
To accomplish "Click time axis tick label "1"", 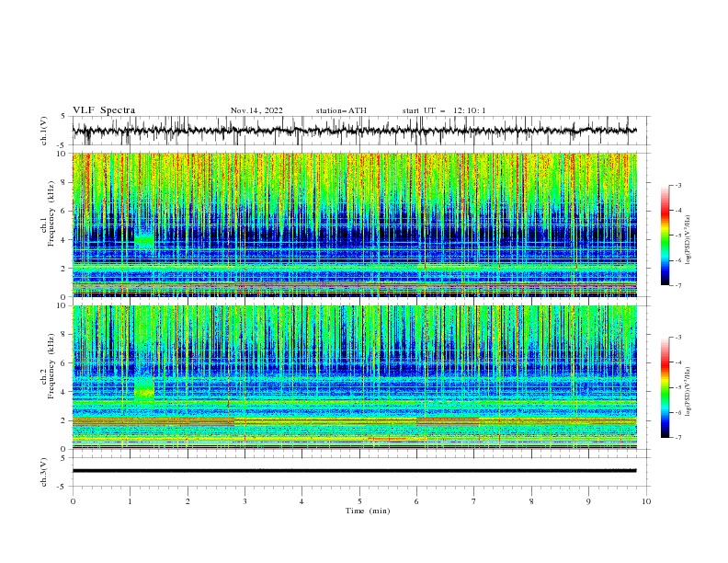I will pos(130,501).
